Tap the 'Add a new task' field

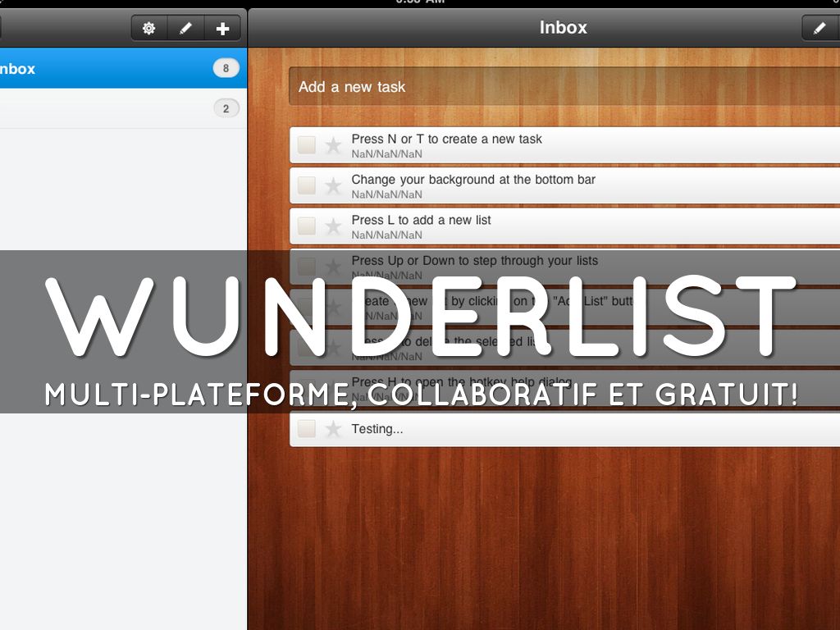558,87
